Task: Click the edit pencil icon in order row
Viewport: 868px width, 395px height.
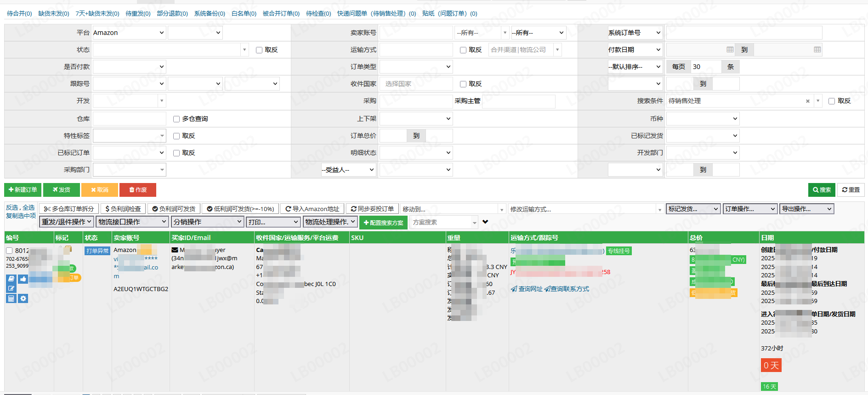Action: pyautogui.click(x=11, y=288)
